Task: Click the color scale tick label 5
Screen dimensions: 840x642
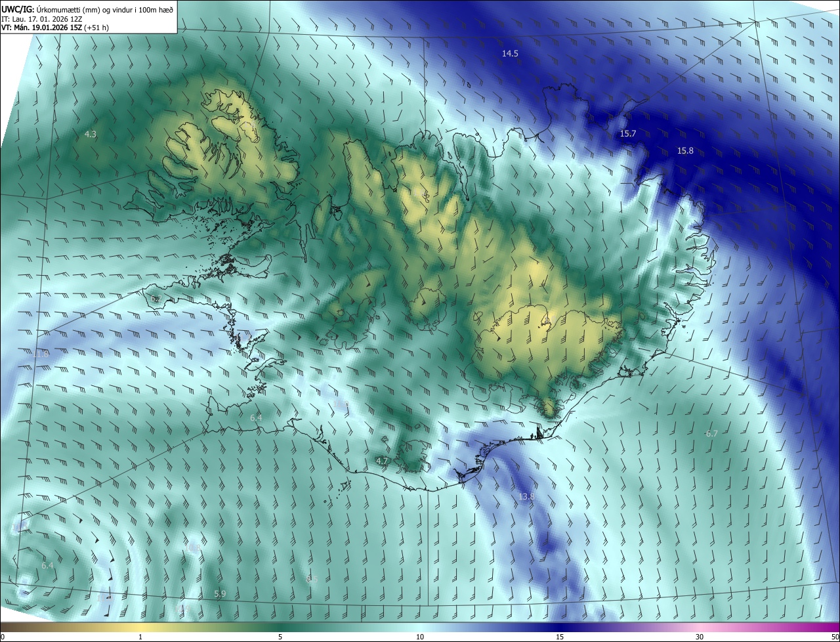Action: 280,637
